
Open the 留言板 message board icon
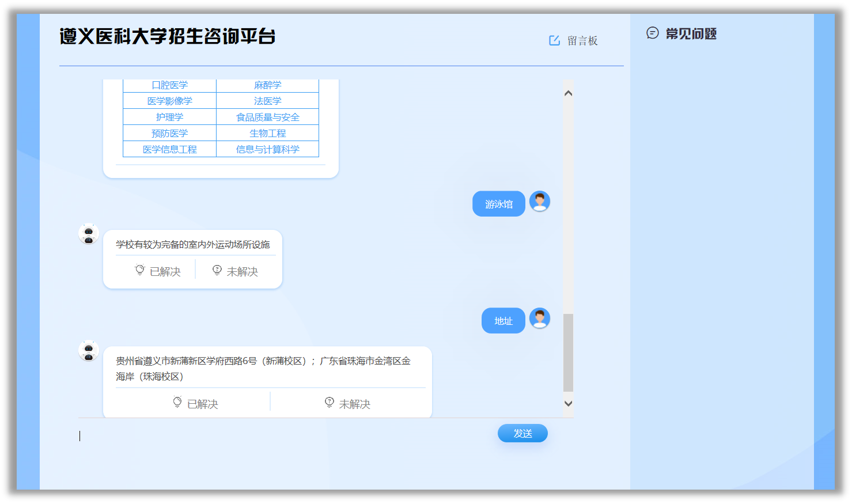[x=554, y=40]
